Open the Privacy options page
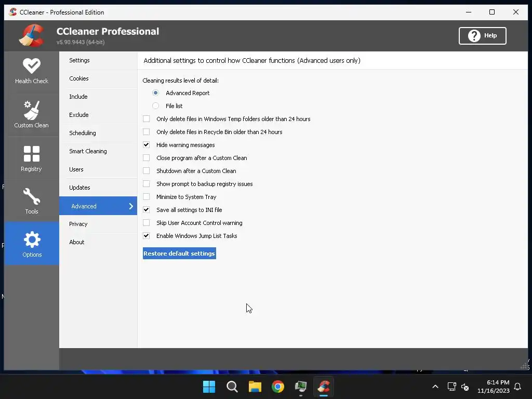The width and height of the screenshot is (532, 399). point(98,224)
